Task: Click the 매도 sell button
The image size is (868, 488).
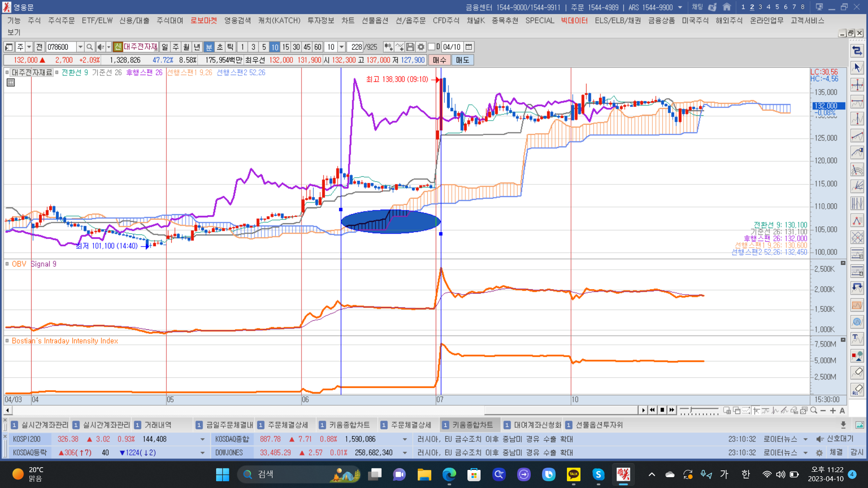Action: [x=462, y=60]
